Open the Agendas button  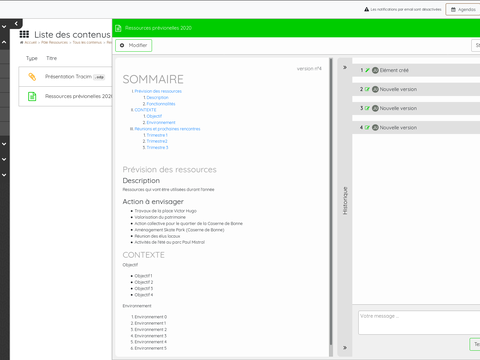click(x=463, y=9)
